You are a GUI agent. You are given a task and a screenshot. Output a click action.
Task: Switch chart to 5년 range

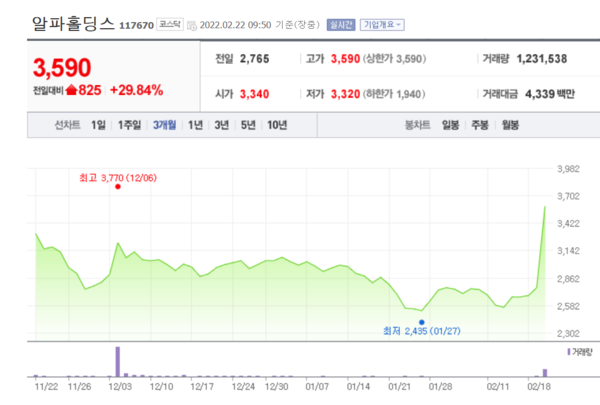[248, 125]
